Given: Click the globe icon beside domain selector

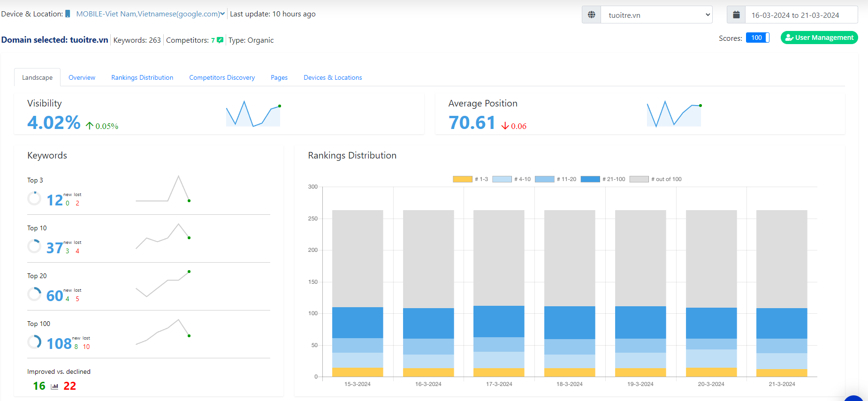Looking at the screenshot, I should [x=592, y=15].
